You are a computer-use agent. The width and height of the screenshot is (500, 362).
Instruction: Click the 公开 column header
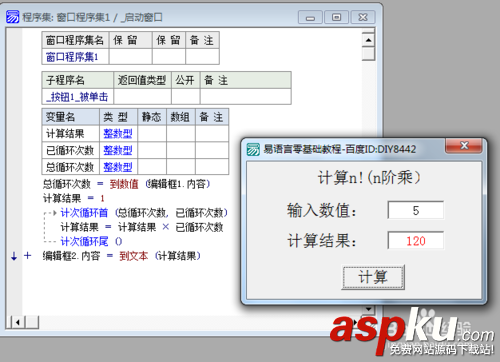tap(186, 80)
